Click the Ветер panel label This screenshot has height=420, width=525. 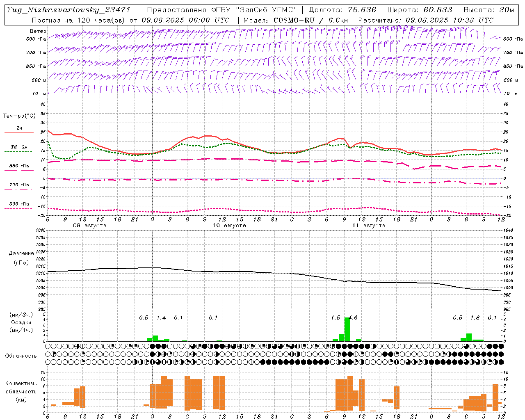click(x=38, y=31)
